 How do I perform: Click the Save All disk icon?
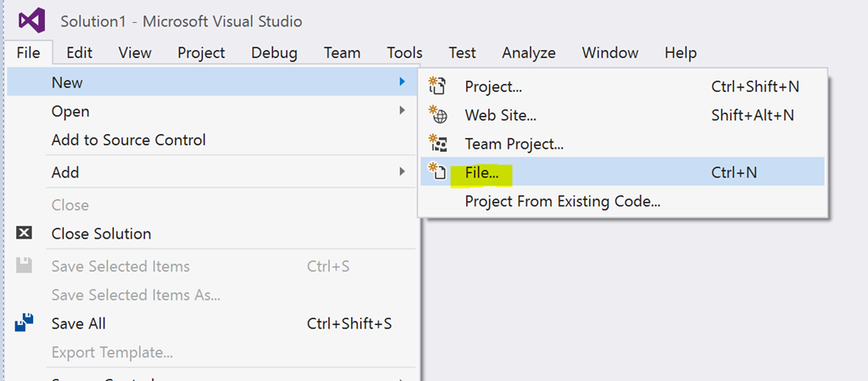(25, 323)
